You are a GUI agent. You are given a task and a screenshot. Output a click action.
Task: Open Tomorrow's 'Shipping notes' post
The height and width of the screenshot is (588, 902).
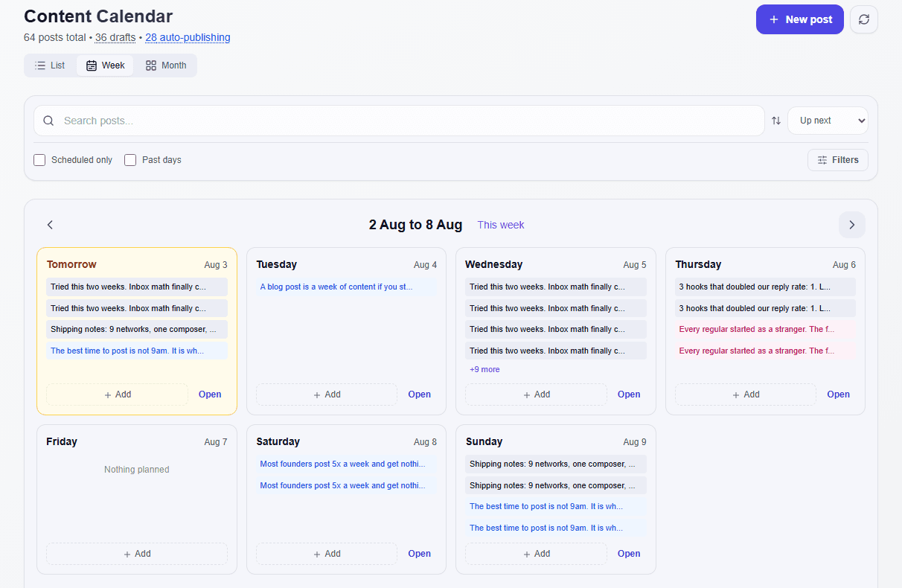pos(137,329)
